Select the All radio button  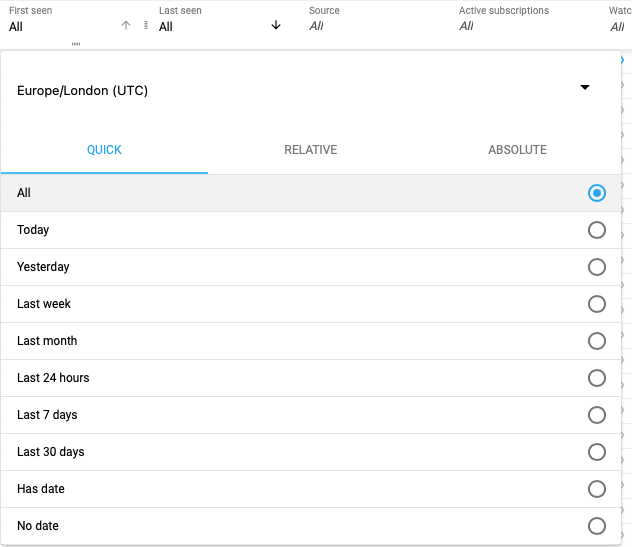(x=597, y=193)
